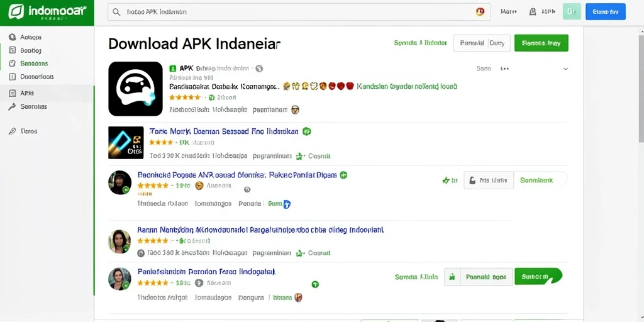Click the bell icon beside APK in header
644x322 pixels.
pyautogui.click(x=533, y=12)
